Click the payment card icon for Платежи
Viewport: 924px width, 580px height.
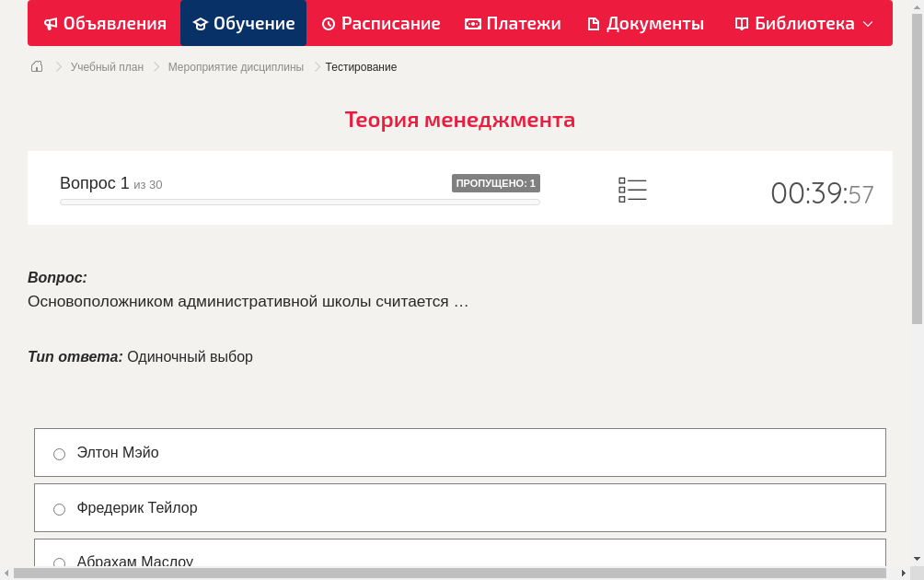coord(471,23)
